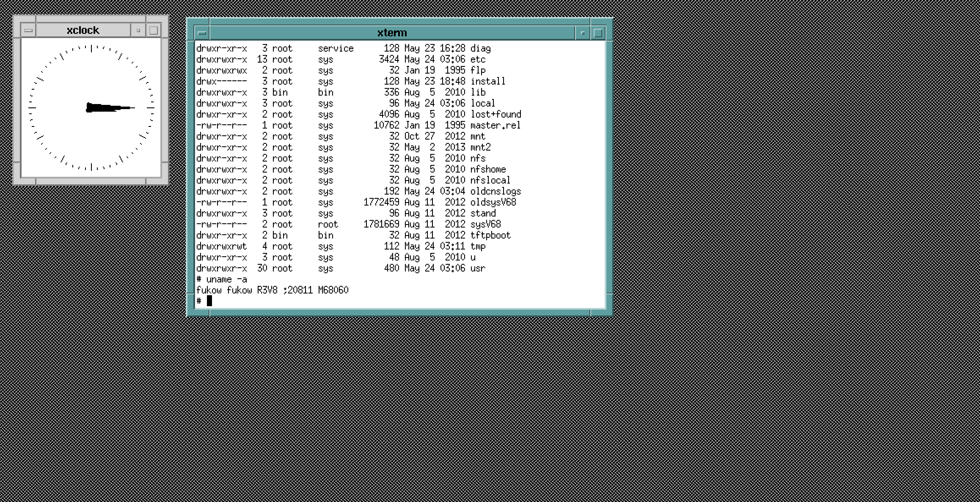Click the 'oldsysV68' file name
This screenshot has width=980, height=502.
point(493,202)
